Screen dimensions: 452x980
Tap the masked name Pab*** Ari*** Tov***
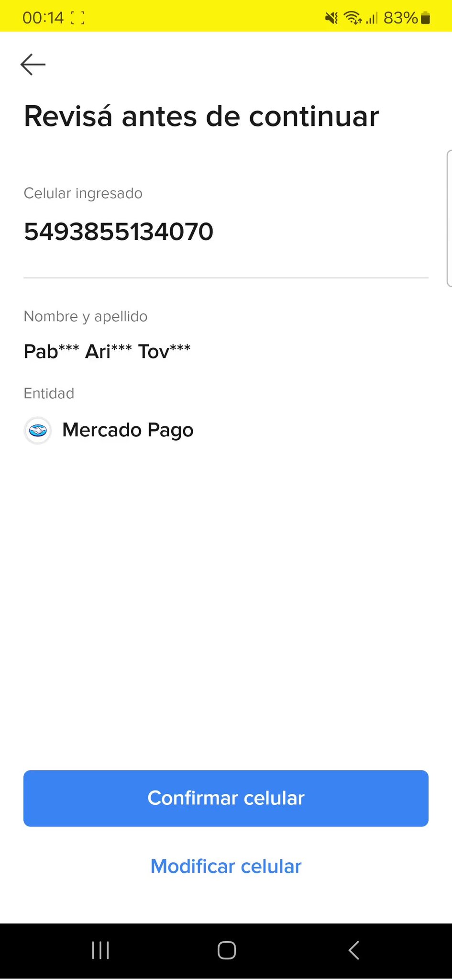tap(107, 352)
